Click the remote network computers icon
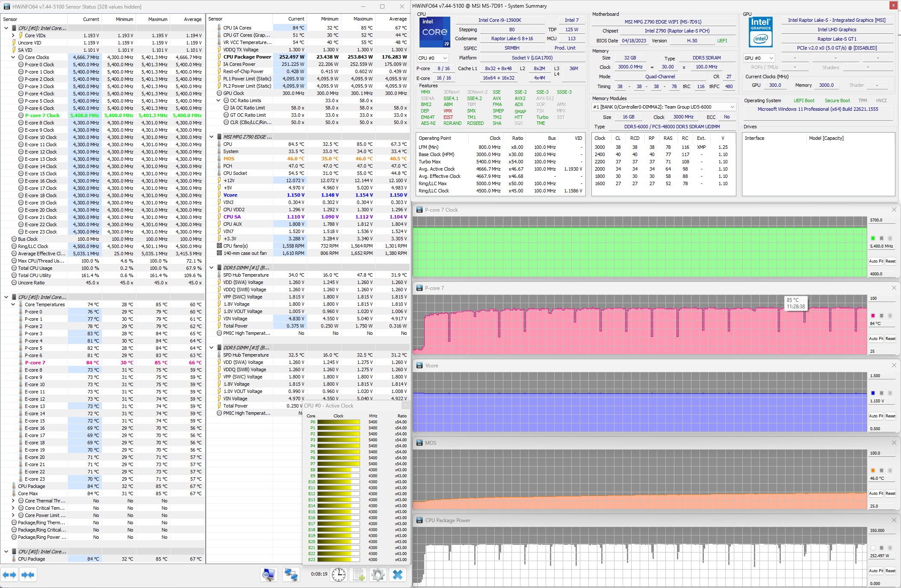 [291, 575]
